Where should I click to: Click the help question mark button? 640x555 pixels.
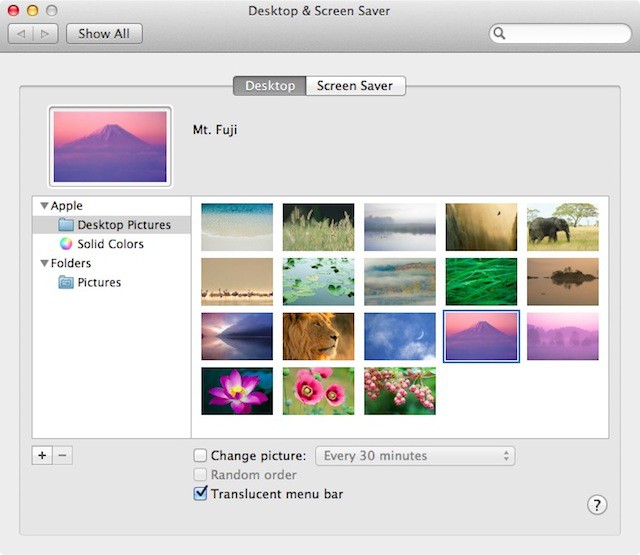click(597, 504)
